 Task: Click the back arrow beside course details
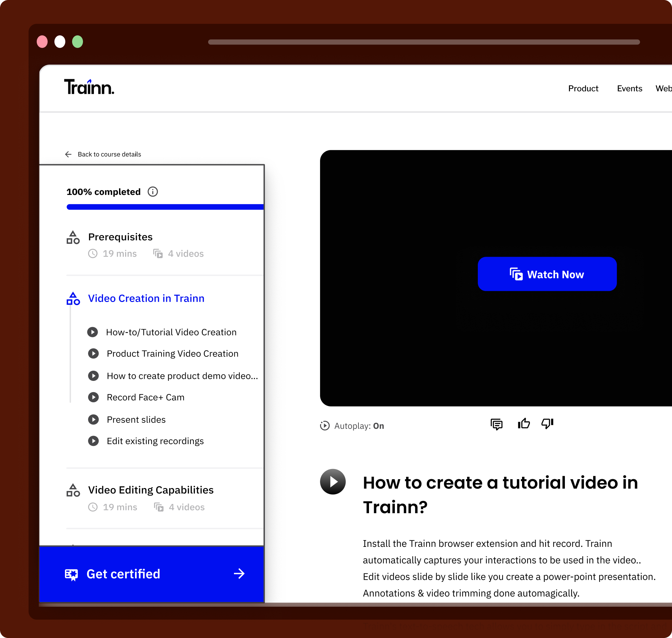click(x=68, y=154)
